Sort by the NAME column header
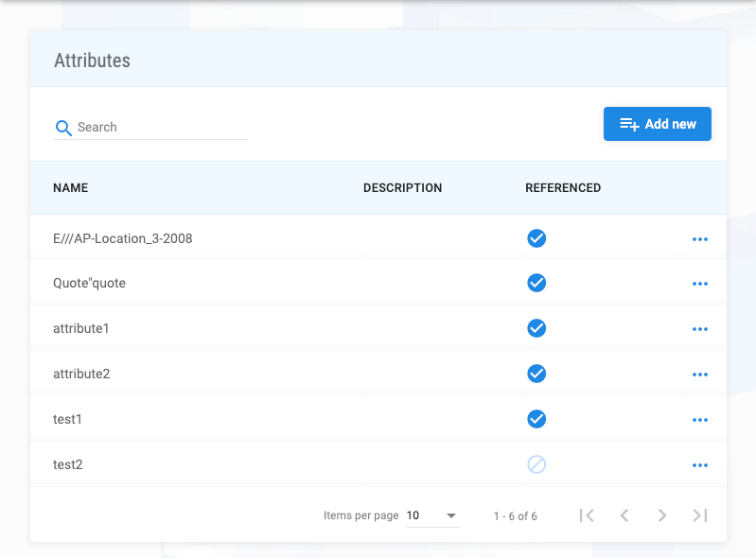The image size is (756, 558). click(x=71, y=188)
